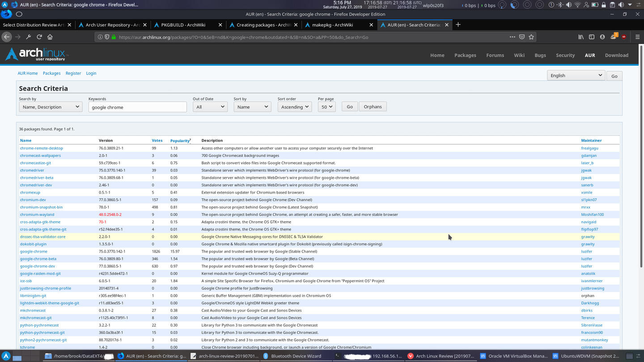644x362 pixels.
Task: Click Go button beside language selector
Action: coord(614,76)
